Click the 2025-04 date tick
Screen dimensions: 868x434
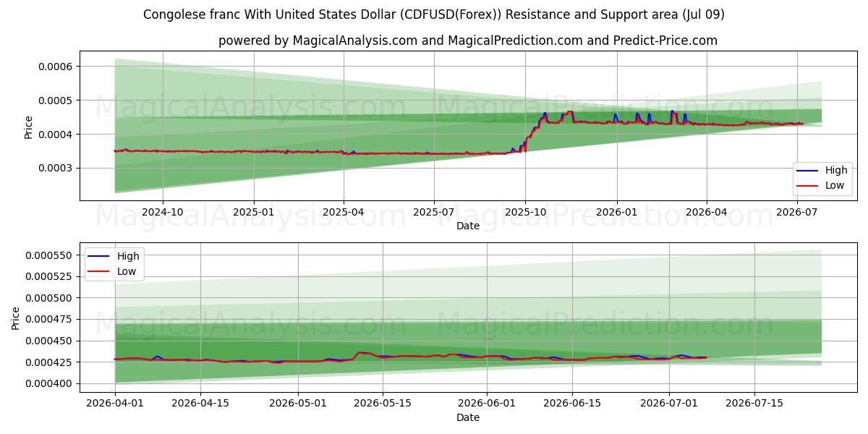pyautogui.click(x=343, y=212)
